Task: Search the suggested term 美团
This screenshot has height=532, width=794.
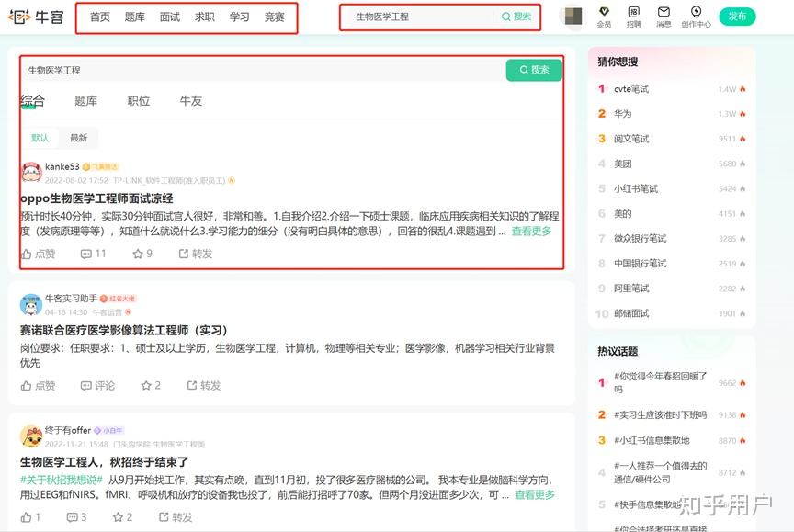Action: (623, 164)
